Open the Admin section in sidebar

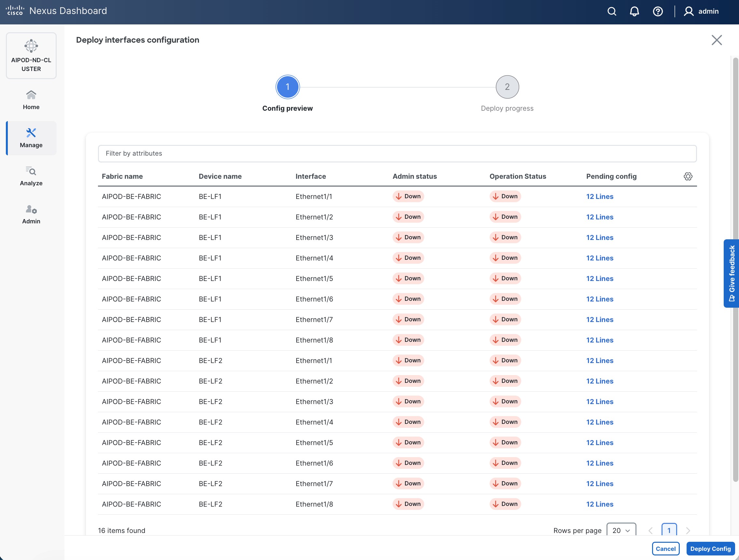[31, 214]
